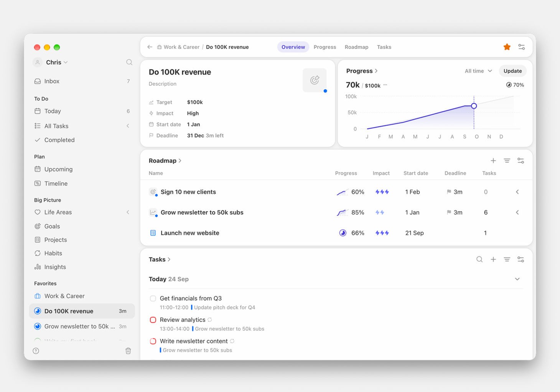Viewport: 560px width, 392px height.
Task: Switch to the Progress tab
Action: tap(324, 47)
